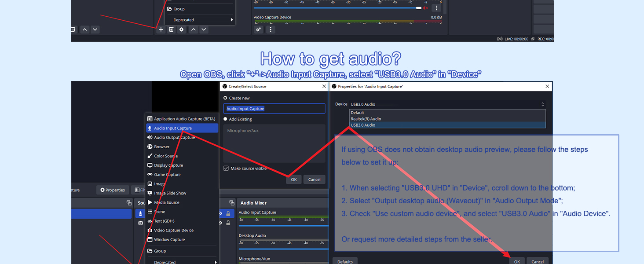The height and width of the screenshot is (264, 644).
Task: Choose Display Capture from the source menu
Action: coord(168,165)
